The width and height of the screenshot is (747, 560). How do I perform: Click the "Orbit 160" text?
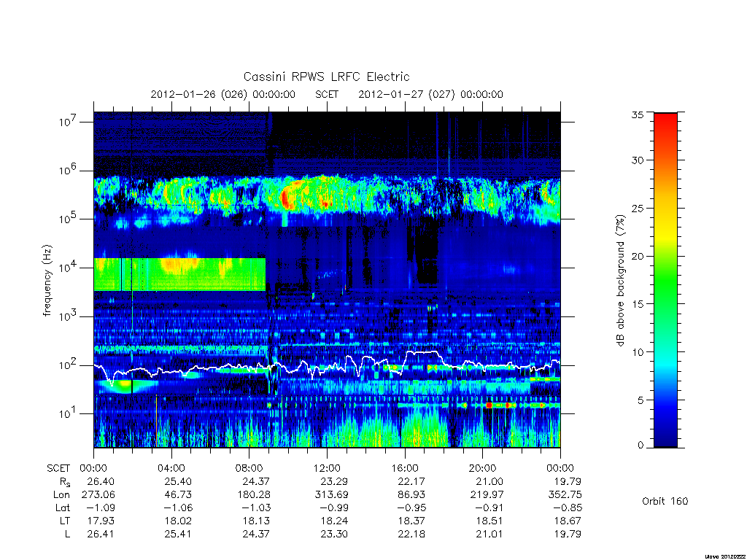[665, 501]
